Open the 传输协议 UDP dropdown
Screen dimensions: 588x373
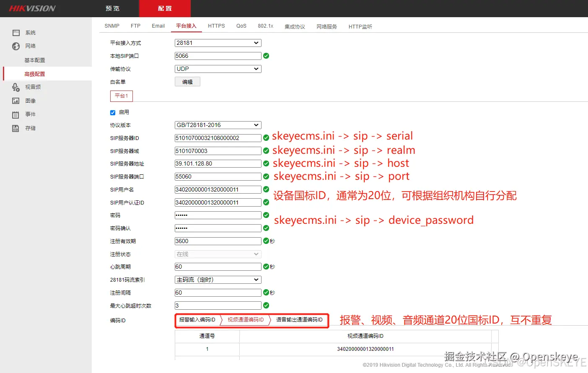click(218, 69)
